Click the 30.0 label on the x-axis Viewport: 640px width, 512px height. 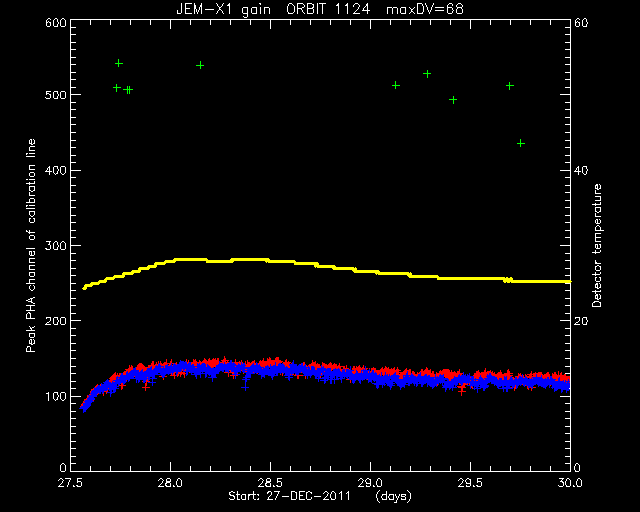(x=570, y=483)
